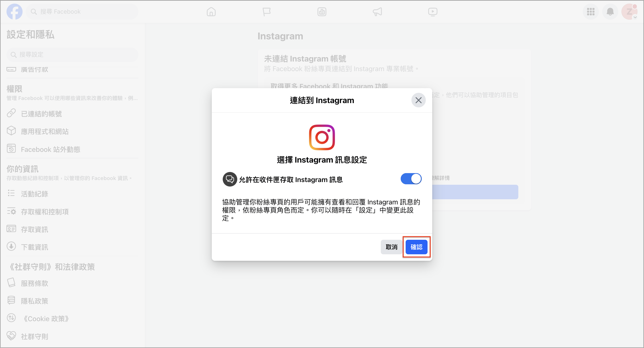Open 下載資訊 in the sidebar

(72, 247)
